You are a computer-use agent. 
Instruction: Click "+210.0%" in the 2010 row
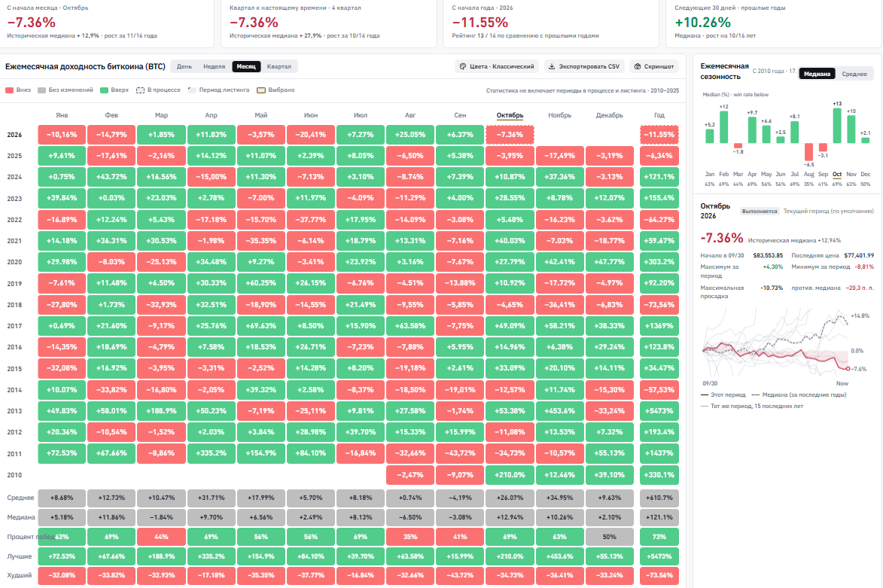click(x=510, y=475)
